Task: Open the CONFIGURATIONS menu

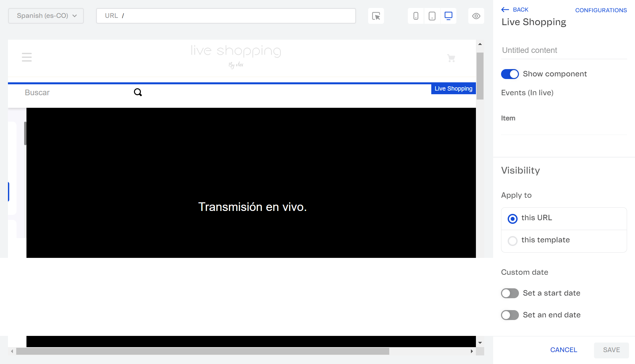Action: pos(601,10)
